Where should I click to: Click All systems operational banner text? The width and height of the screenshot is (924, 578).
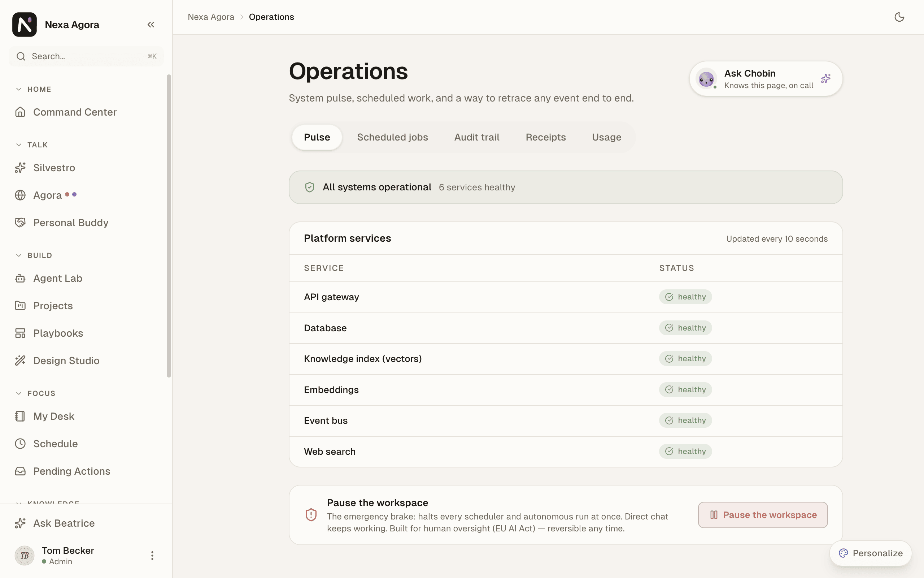tap(377, 187)
